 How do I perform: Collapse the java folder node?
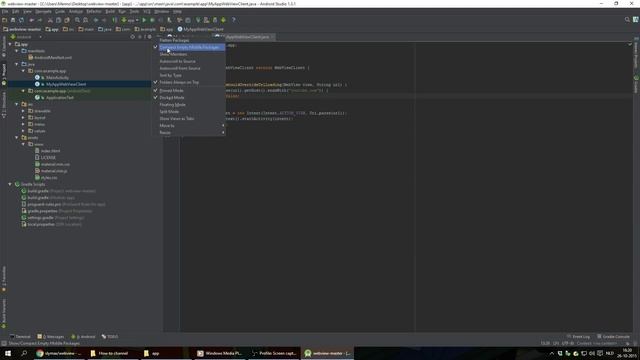pyautogui.click(x=17, y=64)
